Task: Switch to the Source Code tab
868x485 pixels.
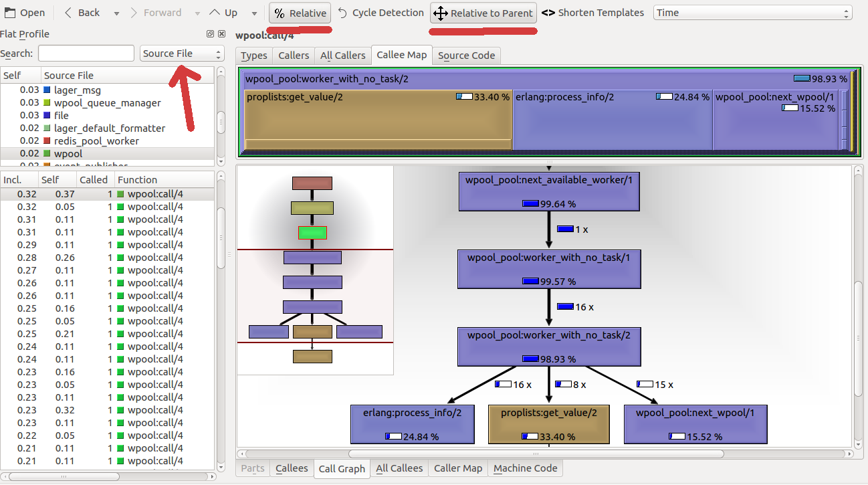Action: pos(466,56)
